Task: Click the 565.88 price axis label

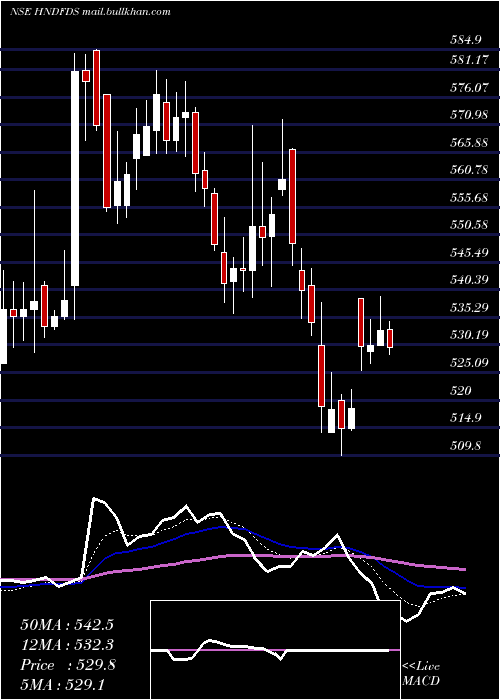Action: [x=469, y=142]
